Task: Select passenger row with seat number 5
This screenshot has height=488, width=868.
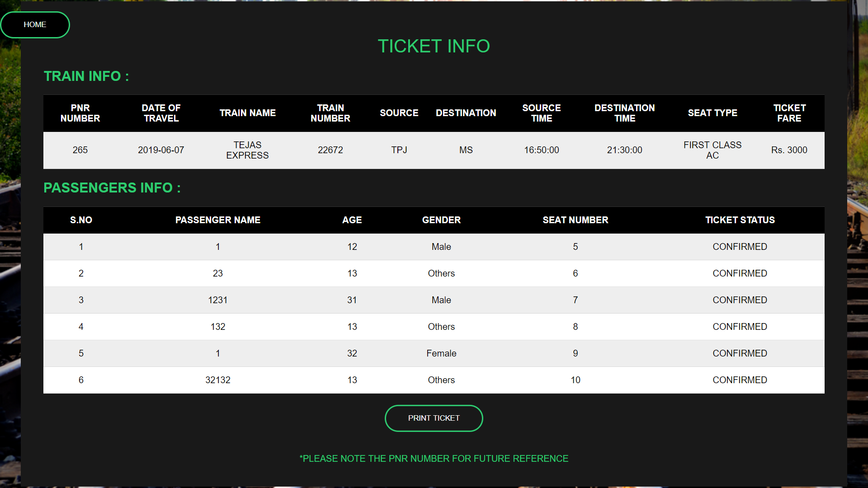Action: coord(576,247)
